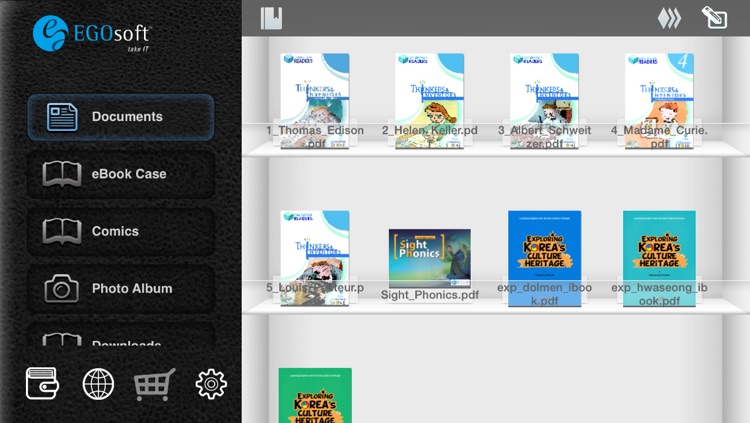This screenshot has height=423, width=750.
Task: Open the wallet icon in bottom bar
Action: point(42,383)
